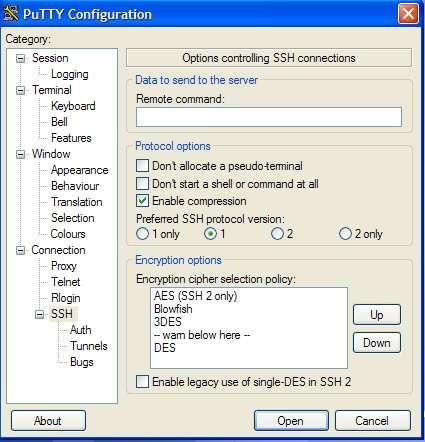This screenshot has height=442, width=425.
Task: Open the Colours category
Action: tap(68, 234)
